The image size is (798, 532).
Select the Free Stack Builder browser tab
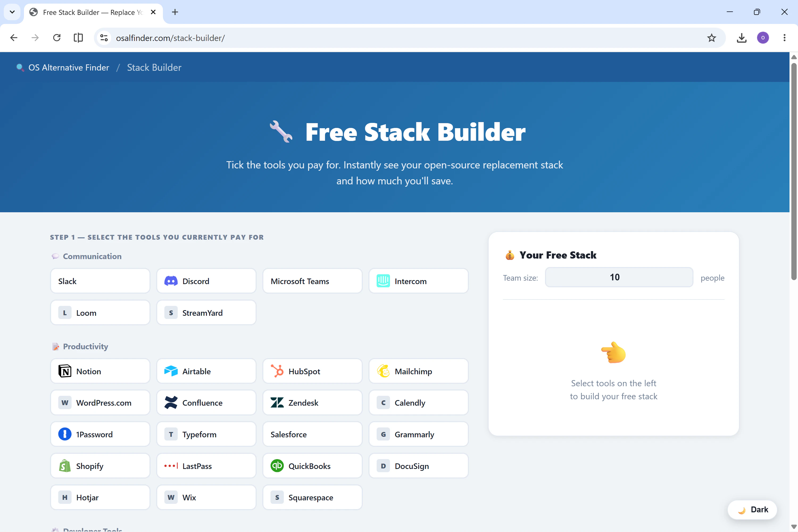click(93, 13)
